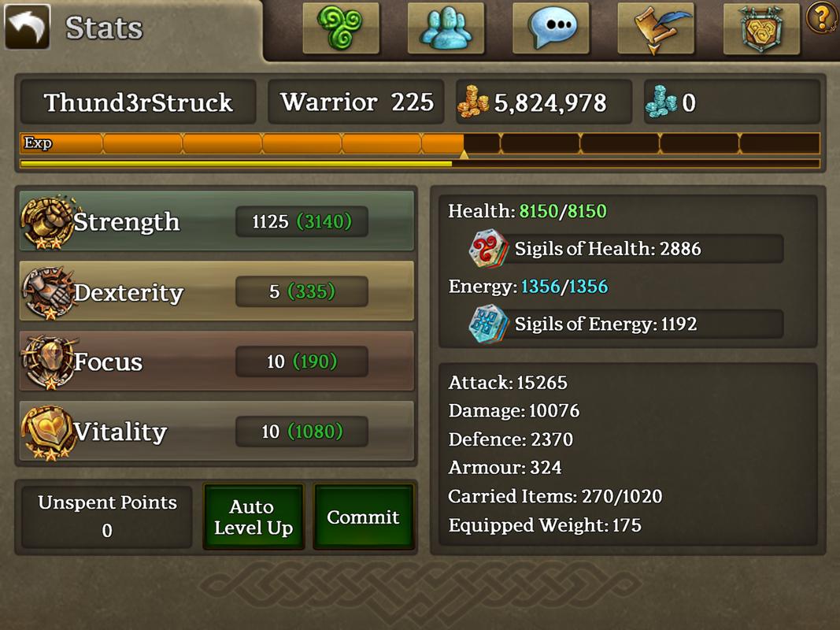
Task: Select the Focus stat row
Action: (217, 361)
